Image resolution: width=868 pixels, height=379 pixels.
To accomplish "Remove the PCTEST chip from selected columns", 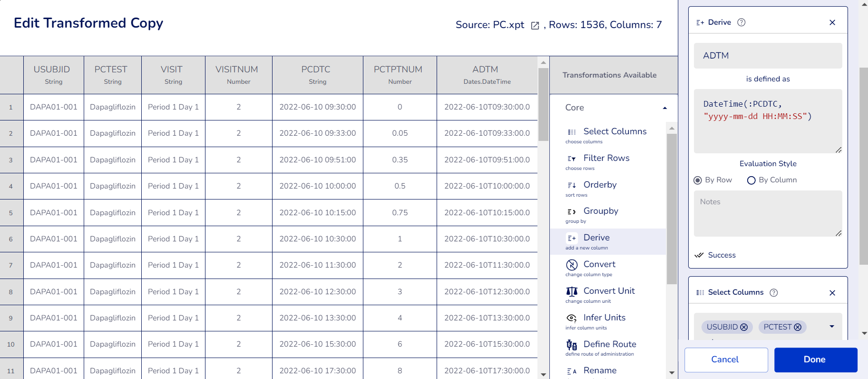I will 798,327.
